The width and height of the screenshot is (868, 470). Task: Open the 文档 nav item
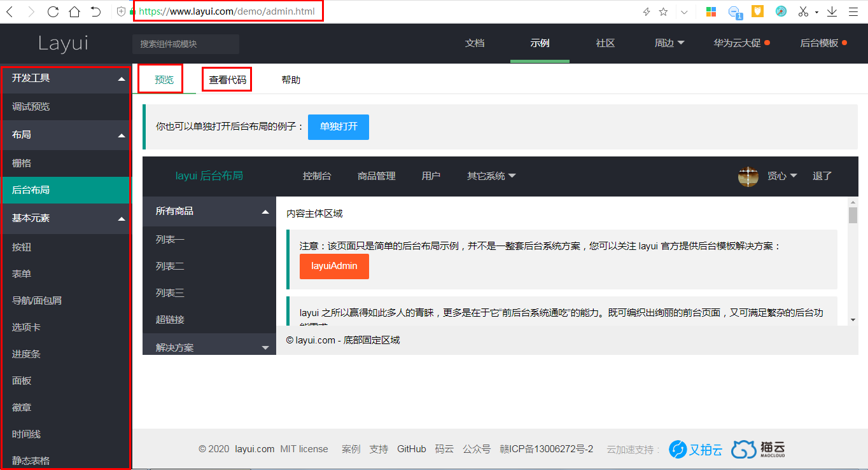[x=475, y=43]
